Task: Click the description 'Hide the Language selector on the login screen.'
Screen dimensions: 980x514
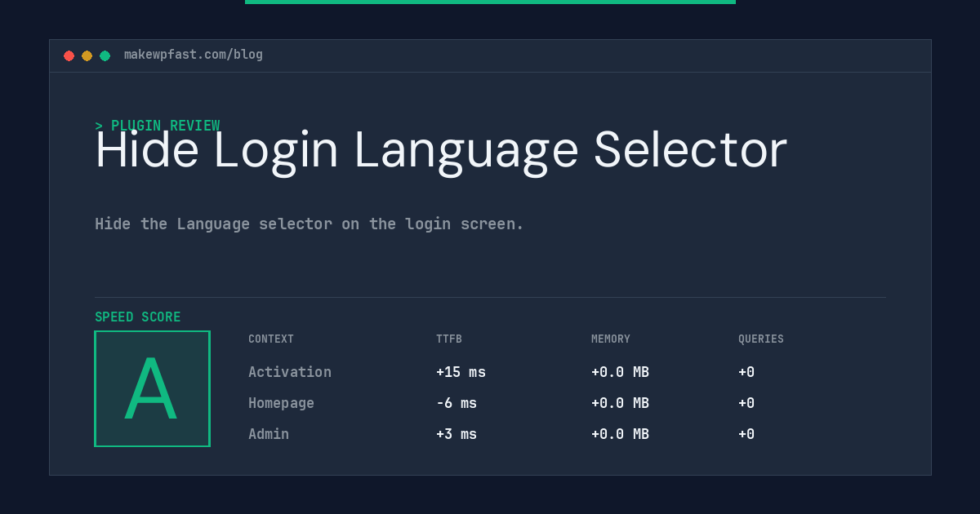Action: (310, 224)
